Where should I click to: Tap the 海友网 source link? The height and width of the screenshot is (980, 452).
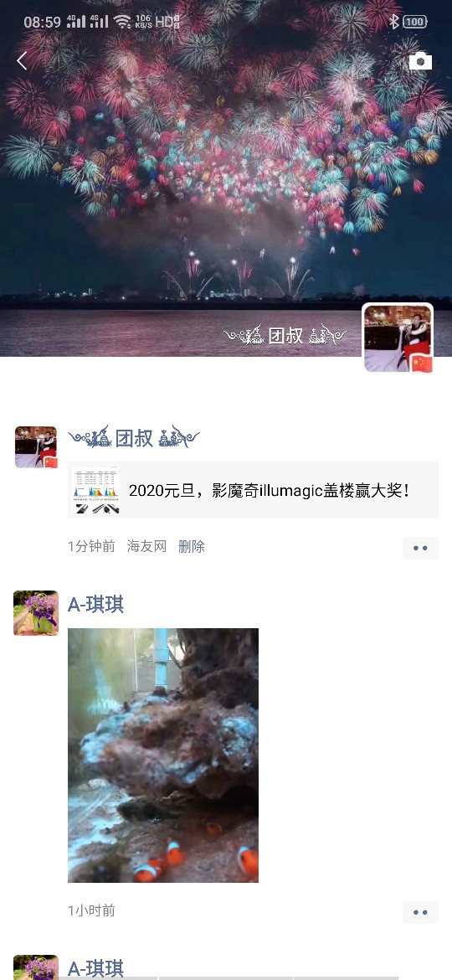click(146, 546)
